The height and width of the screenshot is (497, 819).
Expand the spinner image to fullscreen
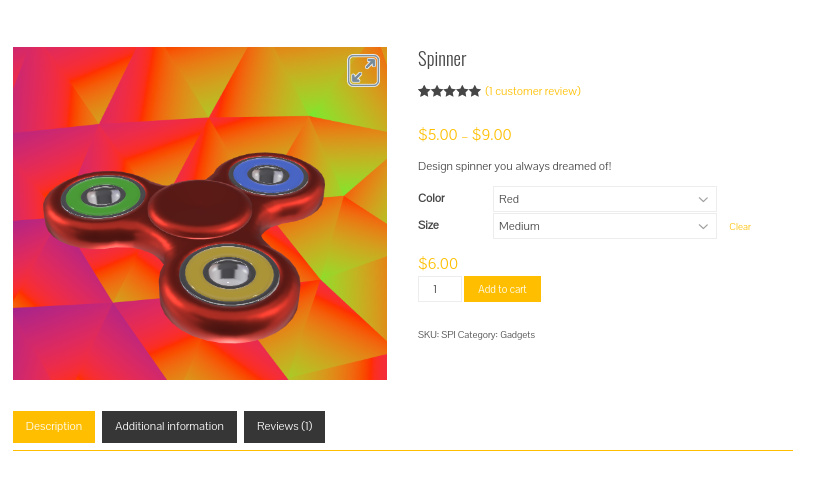click(363, 70)
